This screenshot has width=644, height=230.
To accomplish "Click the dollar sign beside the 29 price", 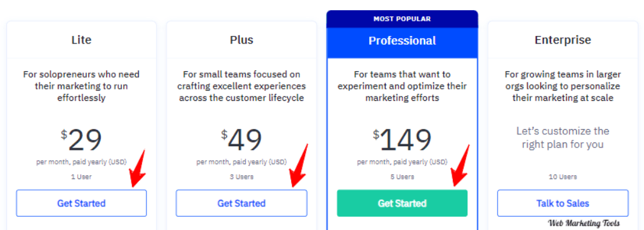I will click(x=64, y=135).
